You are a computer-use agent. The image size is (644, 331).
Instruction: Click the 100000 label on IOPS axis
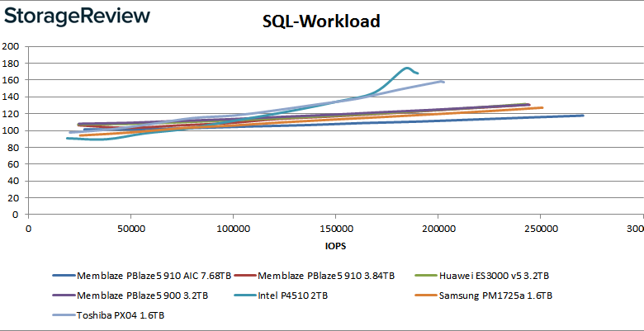pyautogui.click(x=233, y=229)
